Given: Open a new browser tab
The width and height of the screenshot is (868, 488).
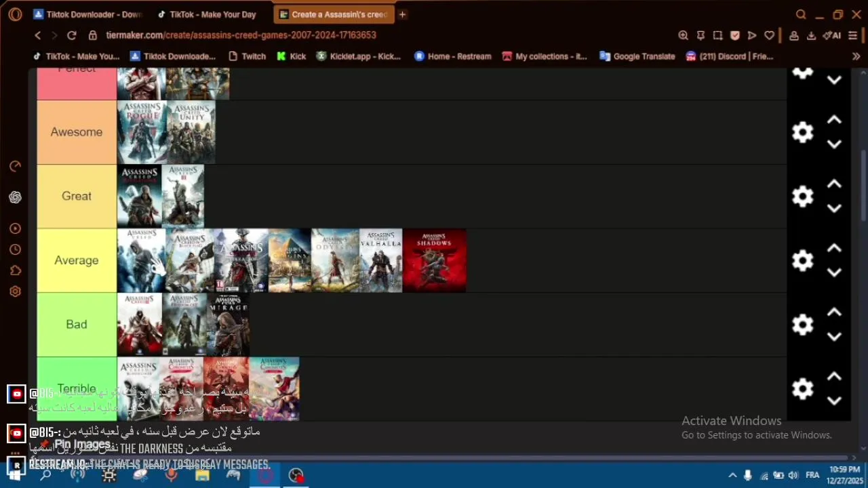Looking at the screenshot, I should (402, 14).
